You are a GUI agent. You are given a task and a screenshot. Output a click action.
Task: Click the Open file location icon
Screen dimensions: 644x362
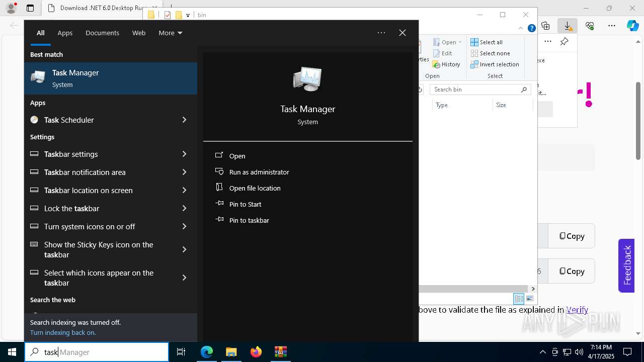click(219, 188)
